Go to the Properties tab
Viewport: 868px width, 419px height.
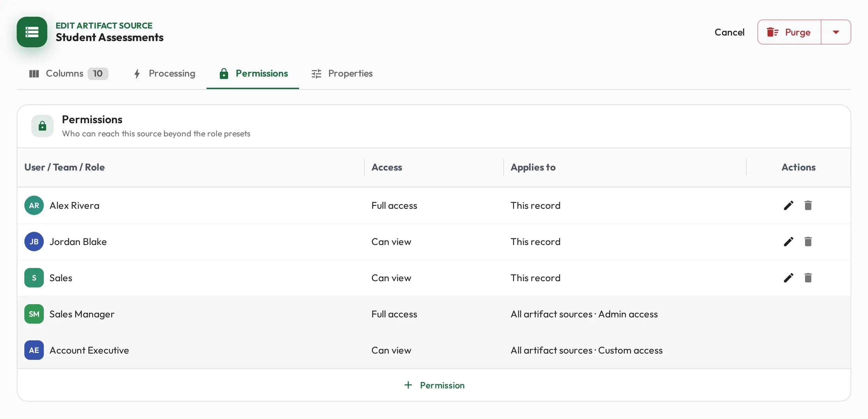342,73
